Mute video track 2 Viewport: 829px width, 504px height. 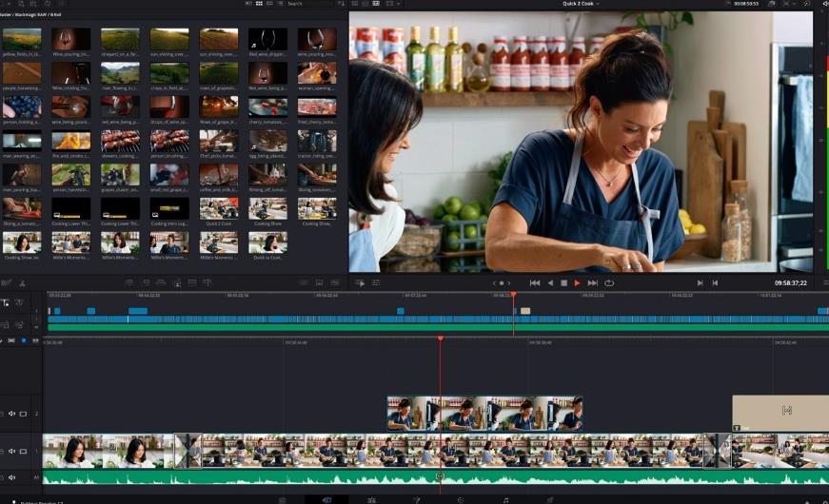(x=11, y=414)
